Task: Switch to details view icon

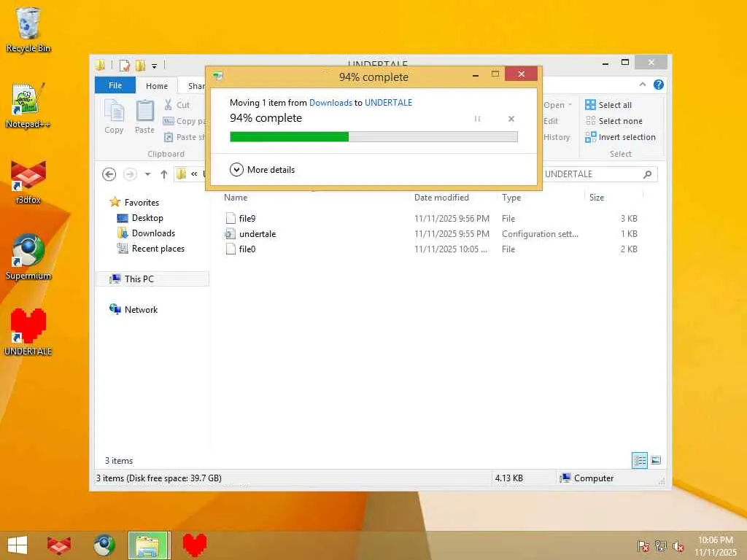Action: click(x=639, y=461)
